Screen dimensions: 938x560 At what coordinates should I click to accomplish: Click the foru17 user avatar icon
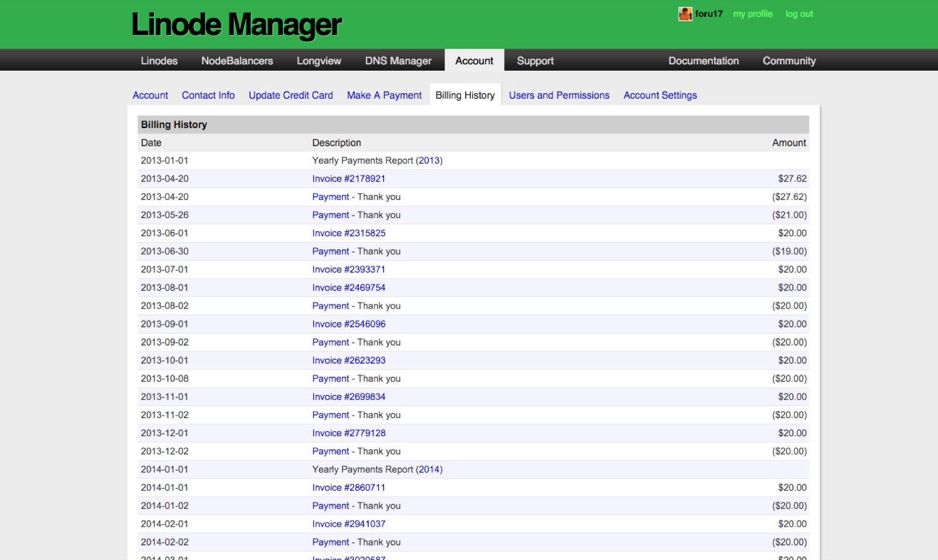click(685, 14)
